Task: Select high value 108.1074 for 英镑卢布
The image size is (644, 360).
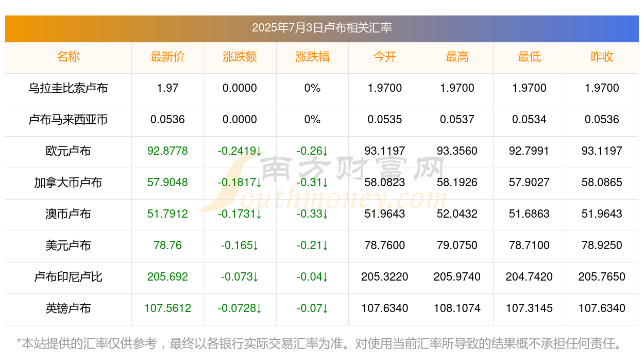Action: coord(457,308)
